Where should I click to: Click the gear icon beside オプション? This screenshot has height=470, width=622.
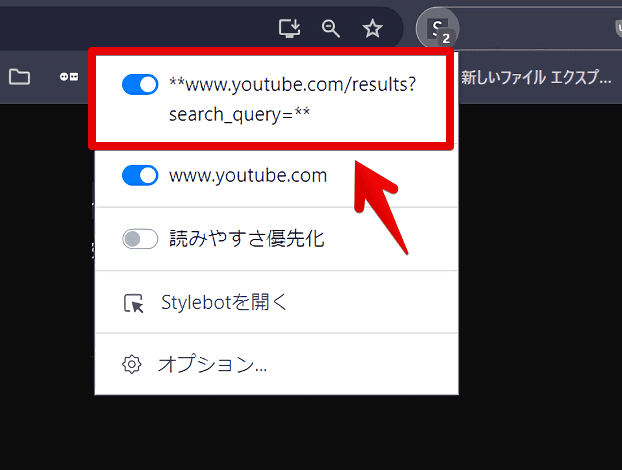(x=132, y=364)
